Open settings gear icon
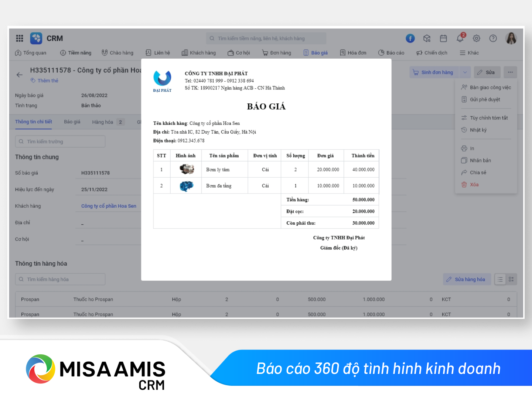 tap(477, 38)
